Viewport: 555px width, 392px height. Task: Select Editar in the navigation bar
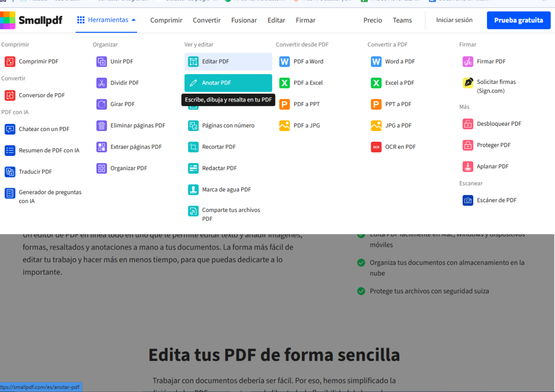click(276, 20)
